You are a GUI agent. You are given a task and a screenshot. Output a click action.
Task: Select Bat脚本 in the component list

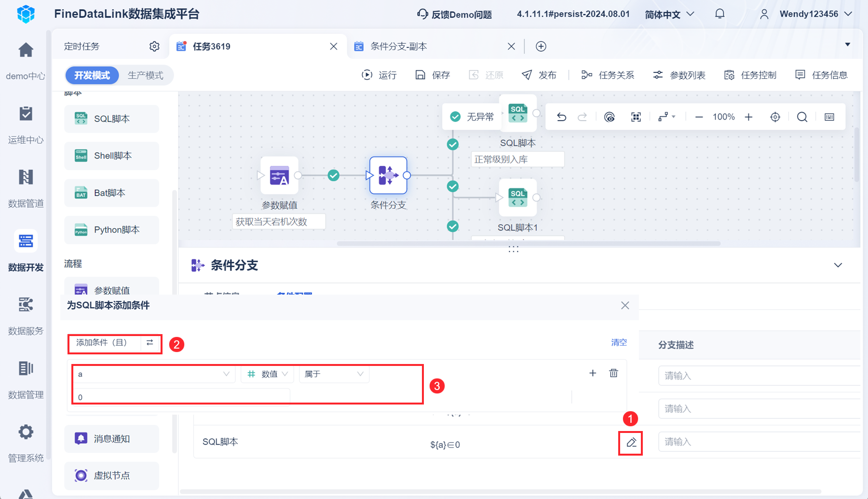pyautogui.click(x=111, y=193)
